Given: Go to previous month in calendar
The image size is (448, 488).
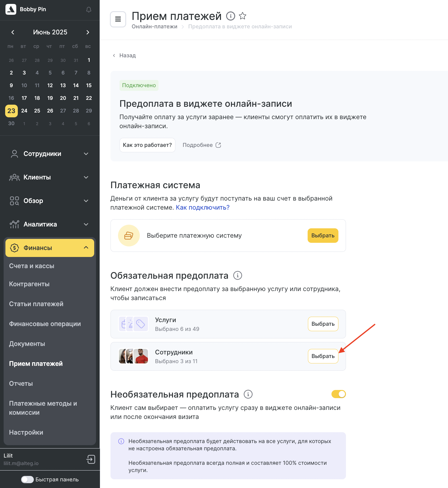Looking at the screenshot, I should tap(13, 32).
